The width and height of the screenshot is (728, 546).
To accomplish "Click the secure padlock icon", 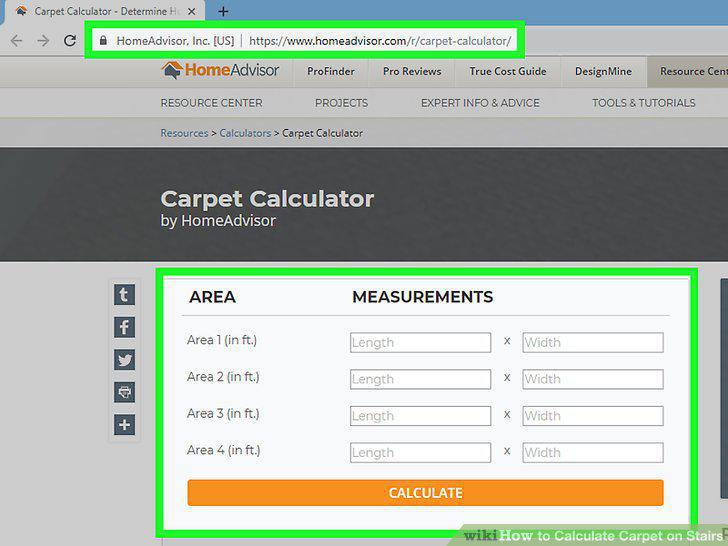I will coord(103,40).
